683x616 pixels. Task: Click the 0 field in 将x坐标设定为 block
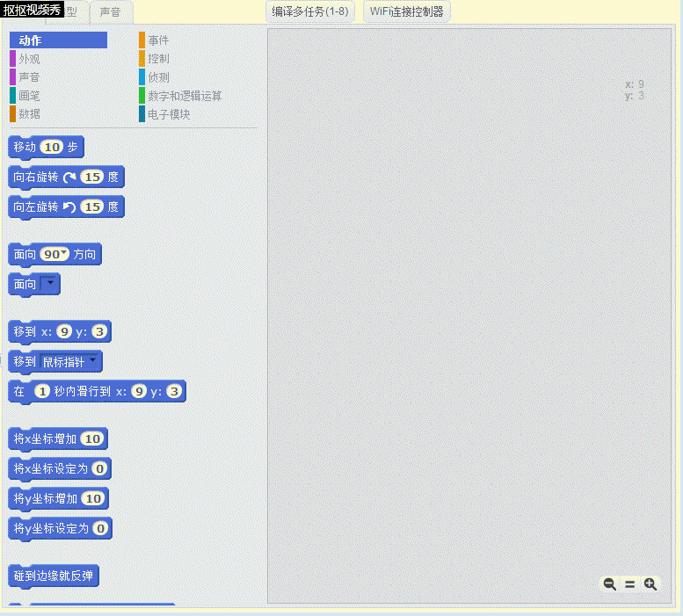click(99, 469)
